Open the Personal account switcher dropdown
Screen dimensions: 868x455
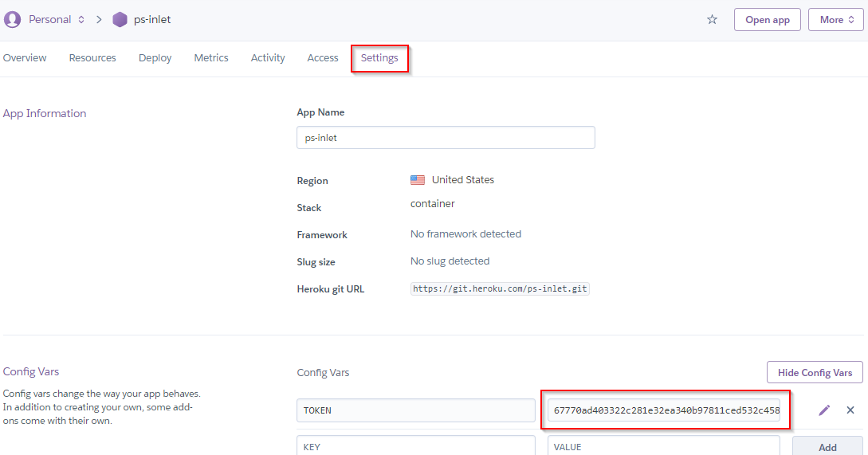coord(57,19)
